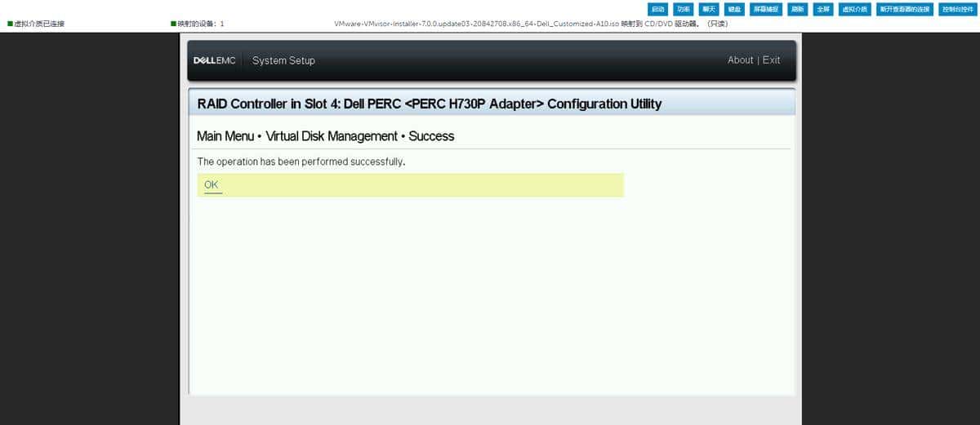Confirm the success message with OK
Image resolution: width=980 pixels, height=425 pixels.
212,185
